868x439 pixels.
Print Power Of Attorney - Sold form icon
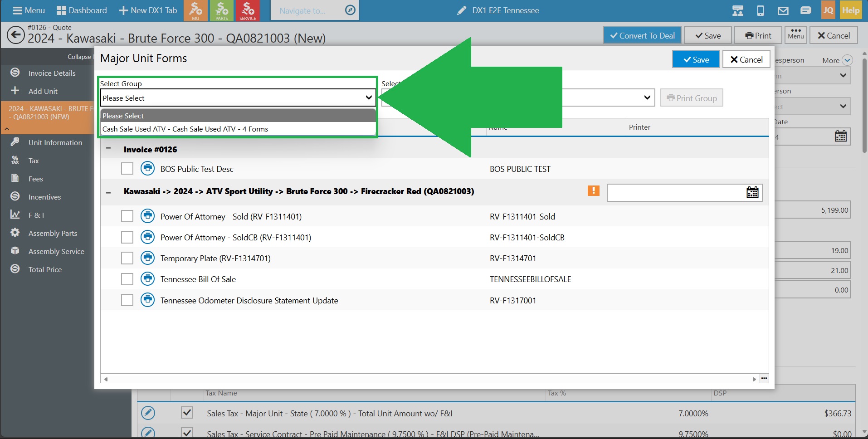pos(147,216)
